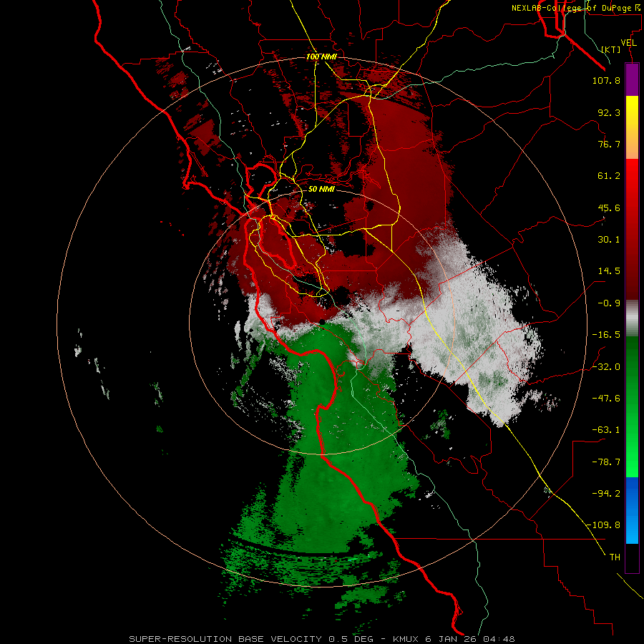Select the -47.6 legend value
644x644 pixels.
[x=606, y=399]
